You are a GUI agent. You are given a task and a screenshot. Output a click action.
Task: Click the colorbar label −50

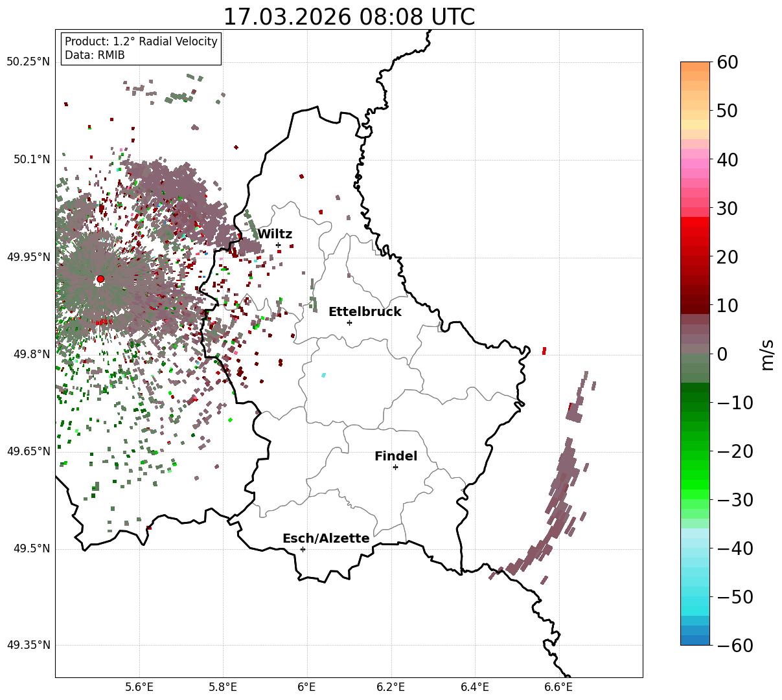(x=735, y=597)
